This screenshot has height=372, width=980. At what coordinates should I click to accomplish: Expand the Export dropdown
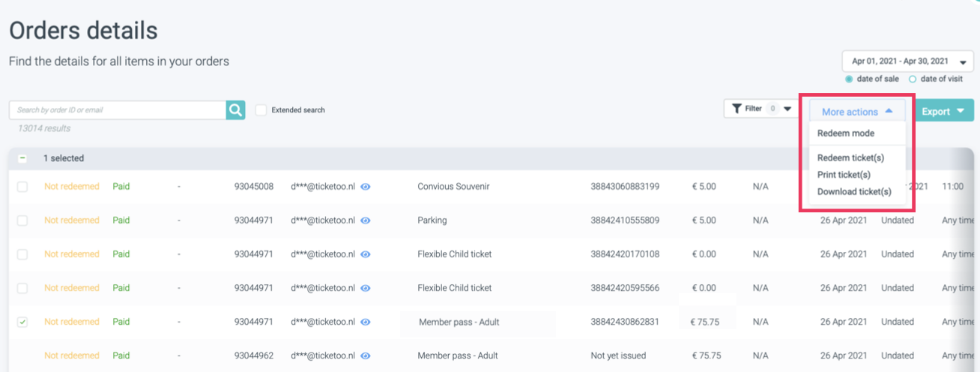[943, 112]
